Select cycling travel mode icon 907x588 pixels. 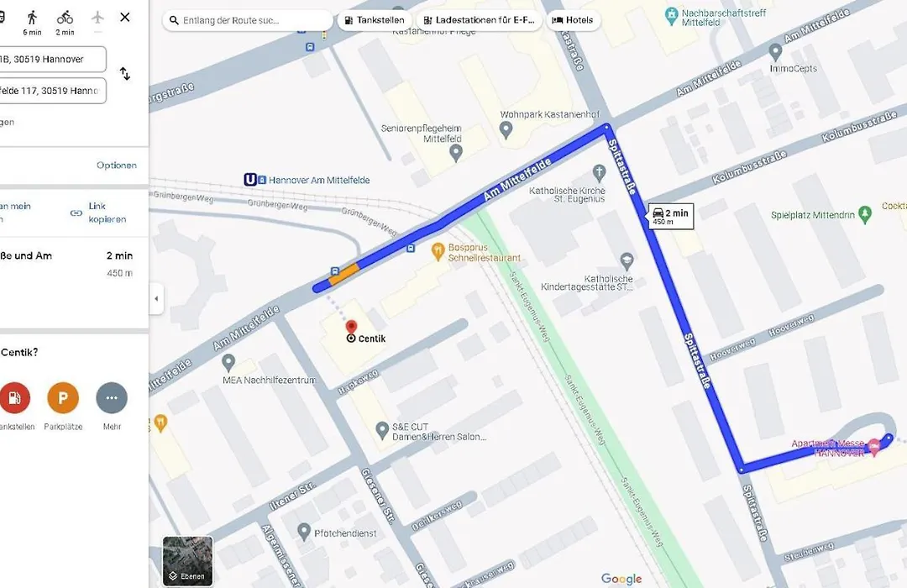coord(65,18)
